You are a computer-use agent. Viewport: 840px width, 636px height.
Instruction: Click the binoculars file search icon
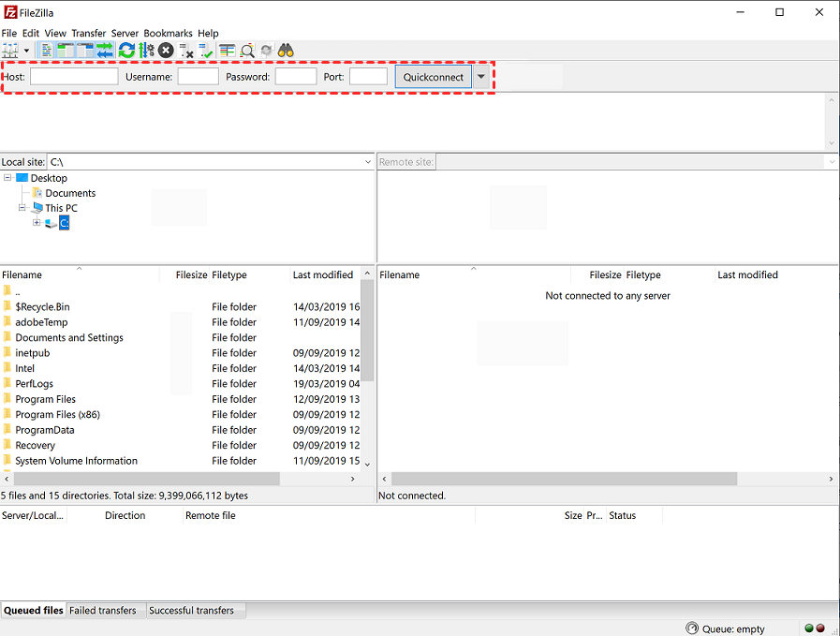(286, 51)
